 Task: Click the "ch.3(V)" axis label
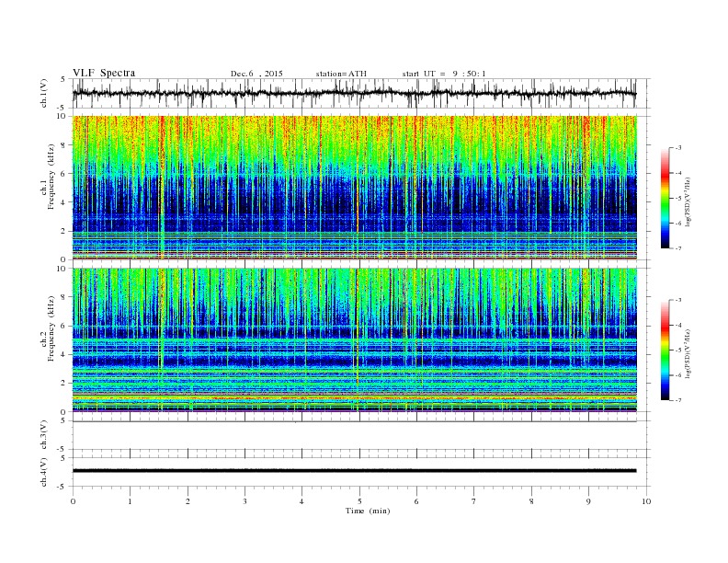[44, 435]
